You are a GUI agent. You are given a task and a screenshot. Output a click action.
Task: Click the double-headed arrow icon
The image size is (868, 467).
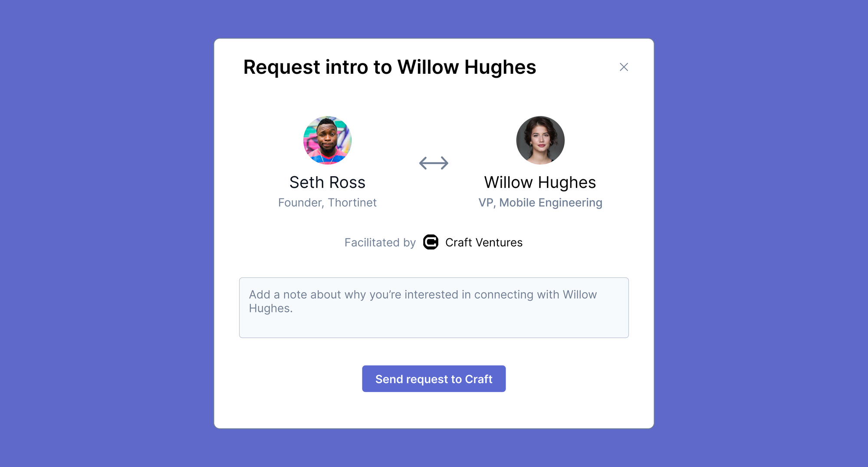(434, 163)
